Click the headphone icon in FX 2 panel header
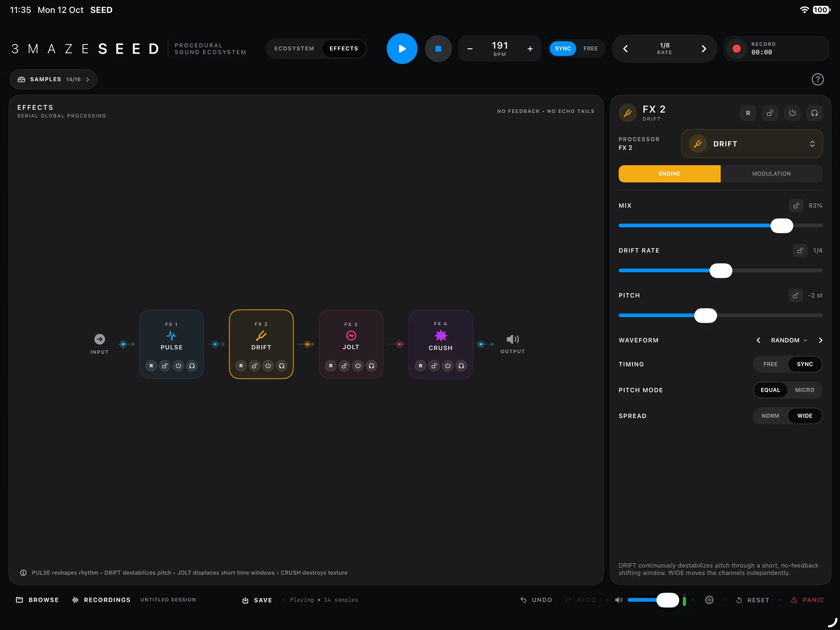840x630 pixels. (814, 113)
